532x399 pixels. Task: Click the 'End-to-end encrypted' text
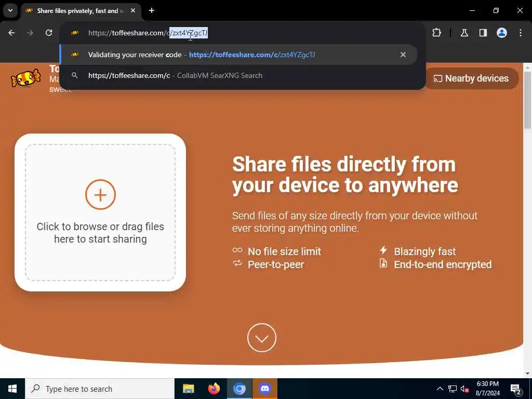tap(443, 264)
